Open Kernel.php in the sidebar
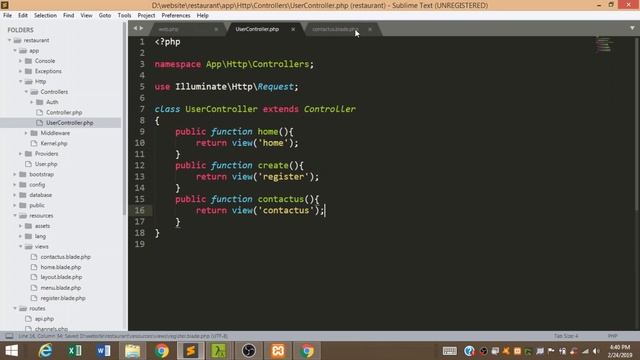640x360 pixels. (x=54, y=143)
